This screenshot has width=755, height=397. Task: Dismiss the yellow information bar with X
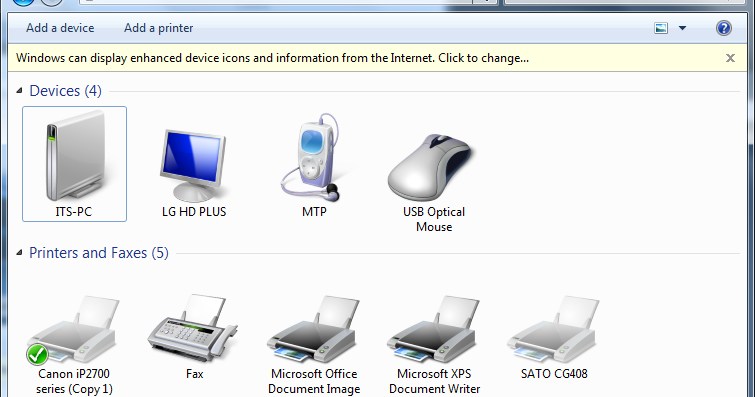[x=730, y=58]
